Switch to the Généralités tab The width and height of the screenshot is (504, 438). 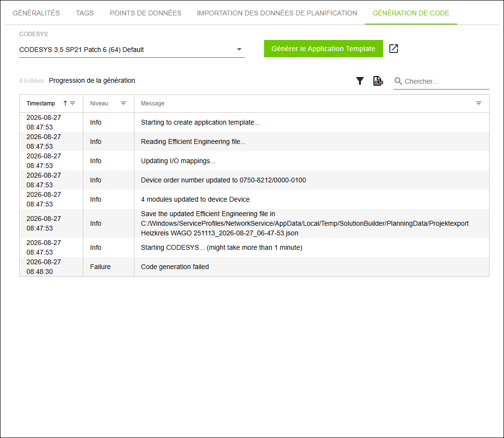click(x=36, y=13)
